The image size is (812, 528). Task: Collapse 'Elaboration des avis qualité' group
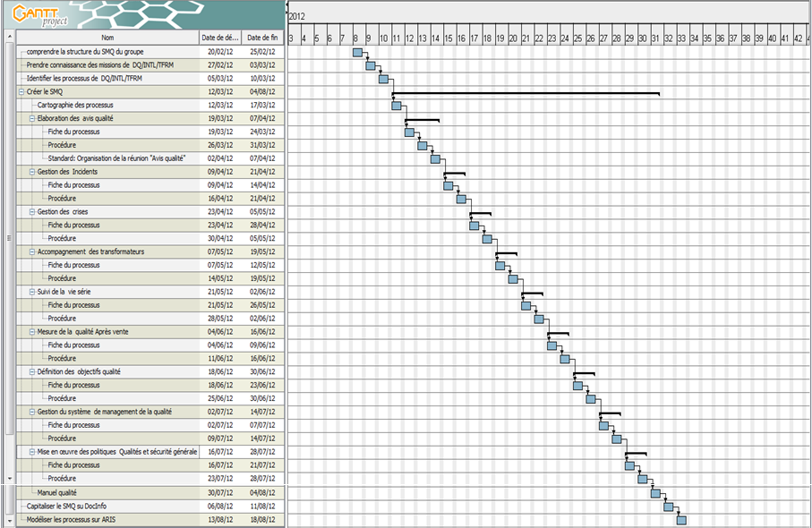(x=32, y=118)
